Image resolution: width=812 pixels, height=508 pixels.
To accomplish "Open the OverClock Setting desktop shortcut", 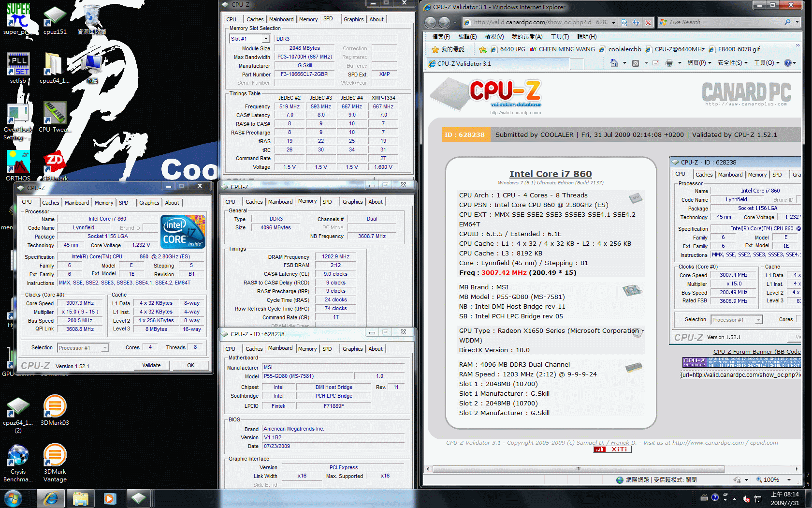I will click(18, 122).
